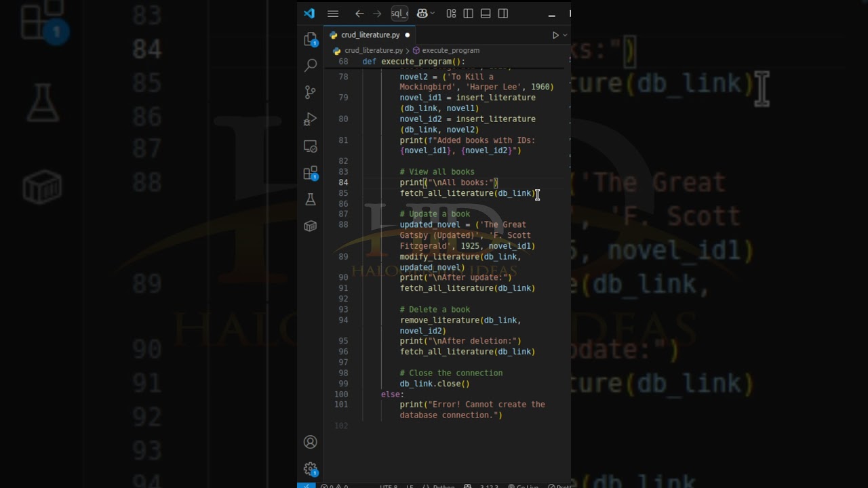Open the Source Control view

311,92
